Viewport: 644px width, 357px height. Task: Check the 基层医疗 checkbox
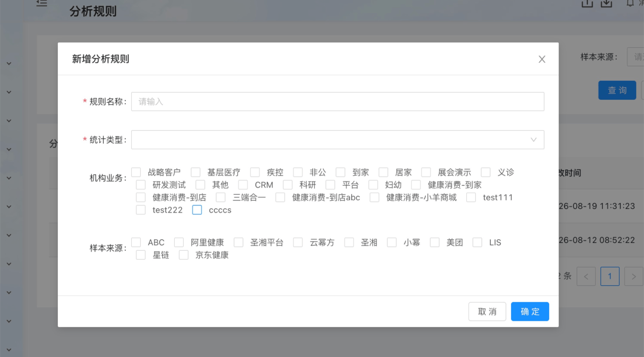[195, 172]
